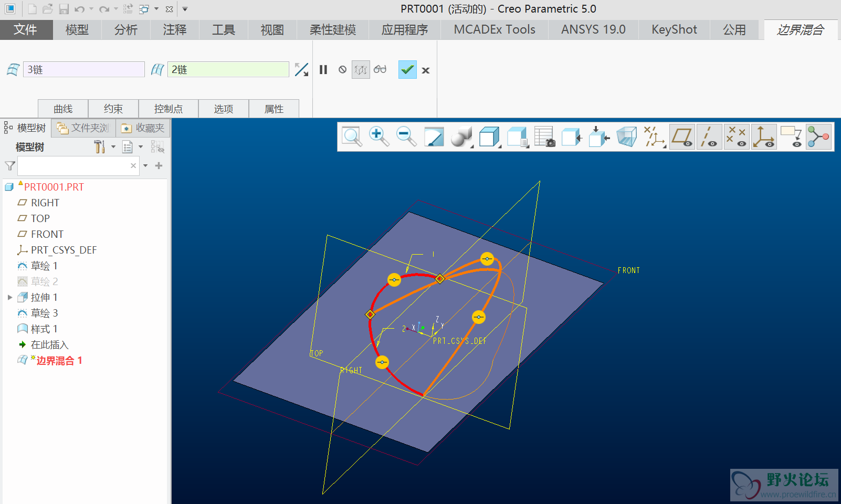
Task: Click the first direction curves icon
Action: [13, 69]
